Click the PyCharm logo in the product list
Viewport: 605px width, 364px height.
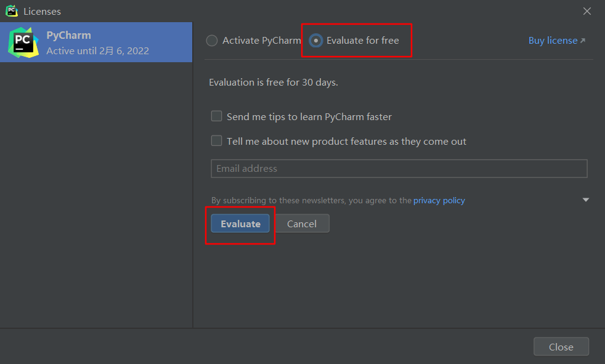[23, 42]
